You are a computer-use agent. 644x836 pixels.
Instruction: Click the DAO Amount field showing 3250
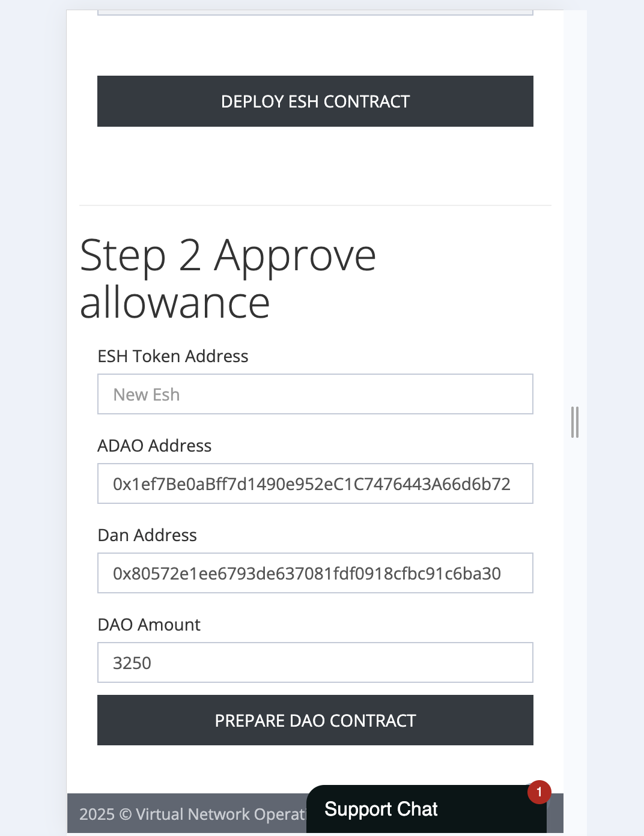pyautogui.click(x=315, y=662)
